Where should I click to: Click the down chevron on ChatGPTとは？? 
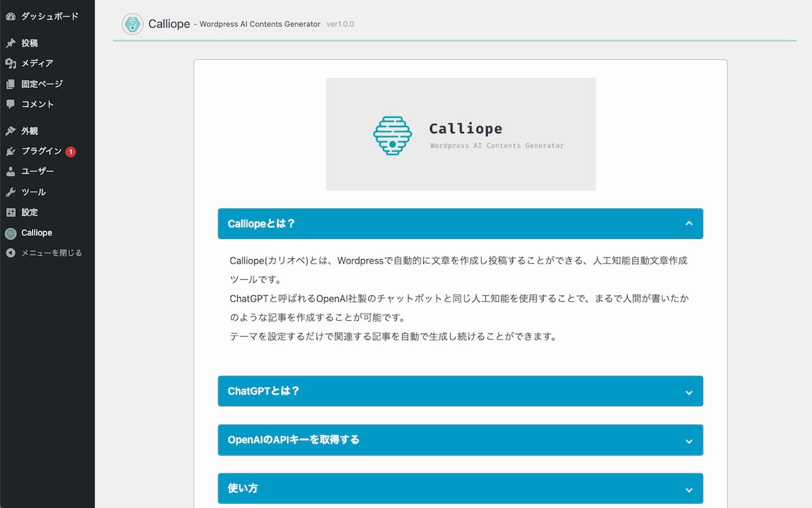click(689, 392)
